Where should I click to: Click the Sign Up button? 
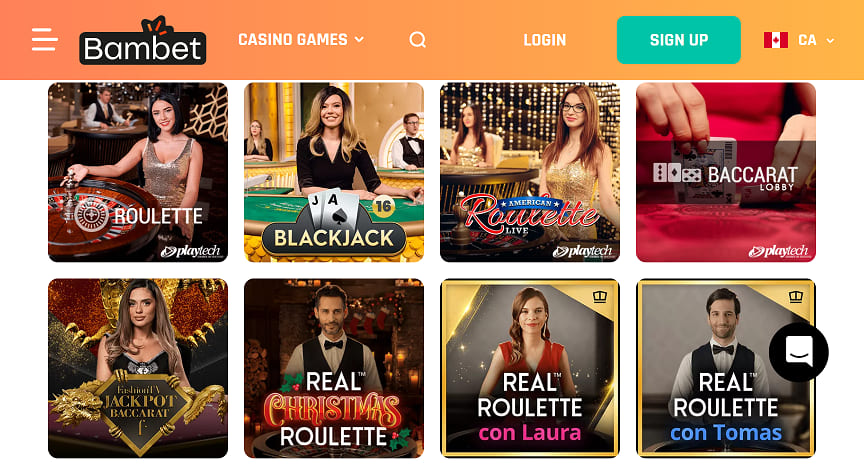pyautogui.click(x=679, y=40)
